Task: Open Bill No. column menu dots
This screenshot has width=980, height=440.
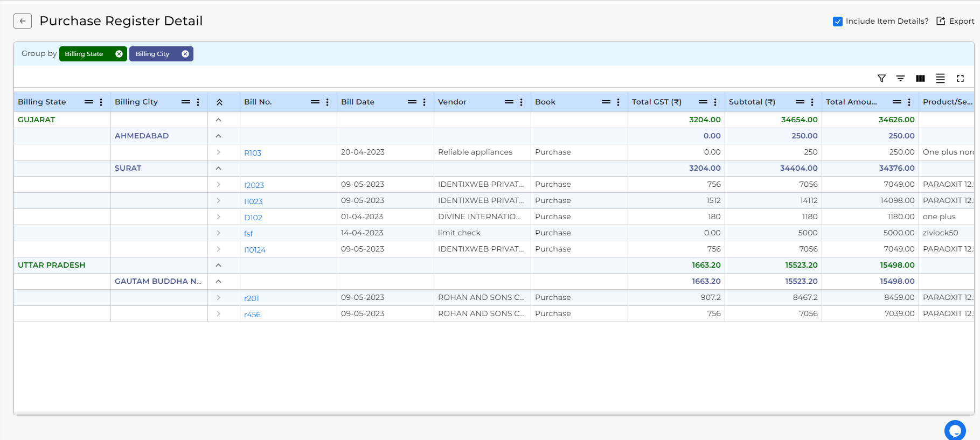Action: [327, 102]
